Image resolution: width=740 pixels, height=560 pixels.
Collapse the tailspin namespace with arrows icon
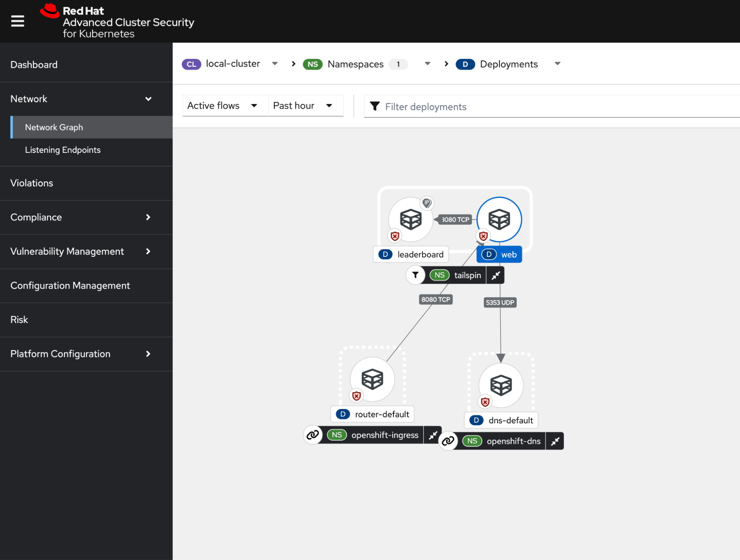coord(495,275)
